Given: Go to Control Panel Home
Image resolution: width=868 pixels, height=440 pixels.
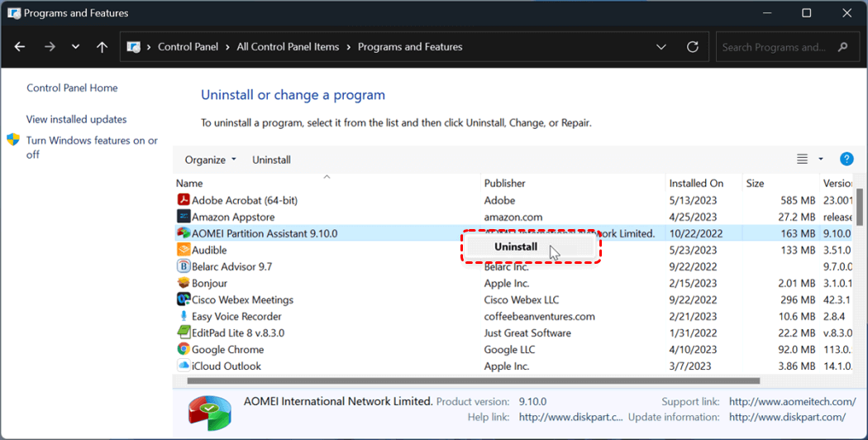Looking at the screenshot, I should click(72, 88).
